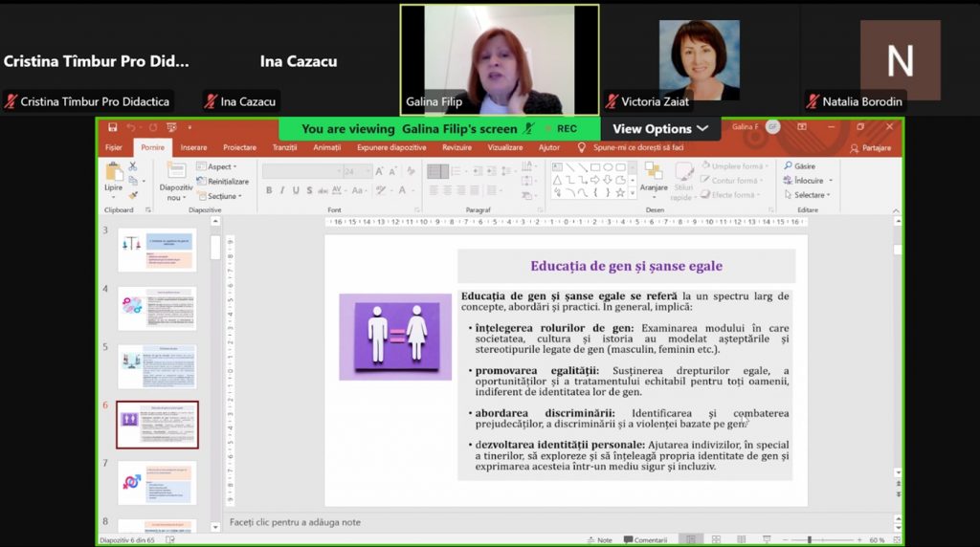Open the Selectare dropdown

coord(807,195)
